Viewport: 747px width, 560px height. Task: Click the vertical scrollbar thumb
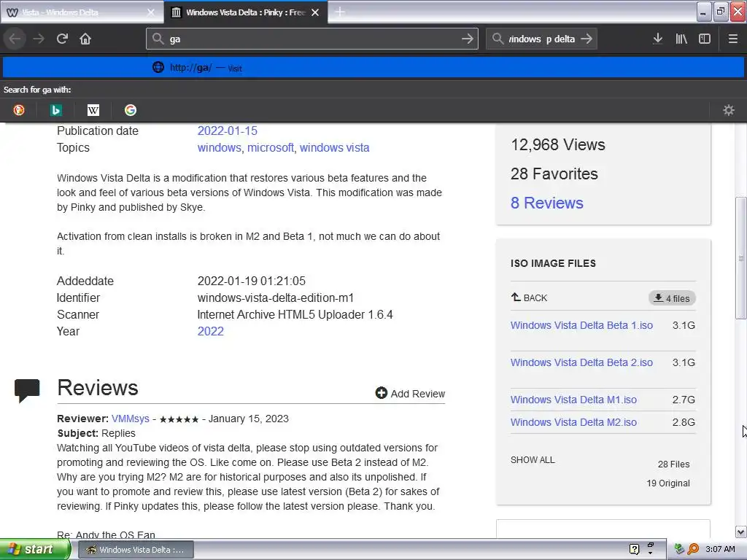coord(740,258)
